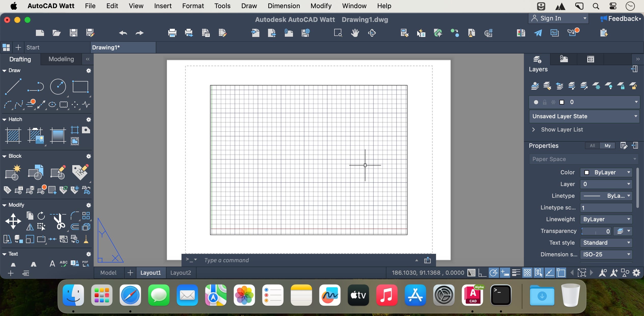The width and height of the screenshot is (644, 316).
Task: Click the Layer Properties icon in Layers panel
Action: pos(535,86)
